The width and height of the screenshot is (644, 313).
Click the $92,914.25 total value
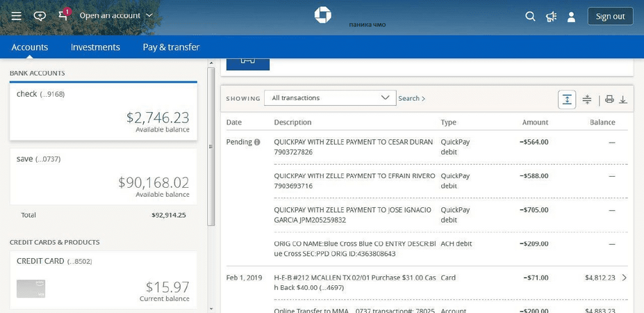(x=168, y=215)
